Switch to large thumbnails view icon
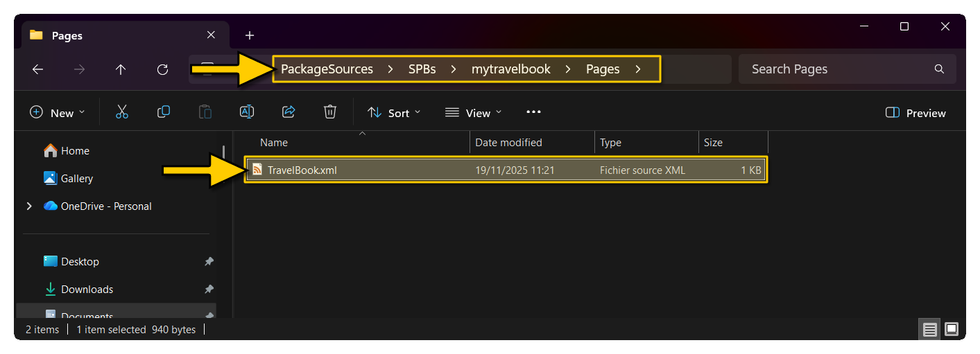Screen dimensions: 980x354 tap(952, 329)
